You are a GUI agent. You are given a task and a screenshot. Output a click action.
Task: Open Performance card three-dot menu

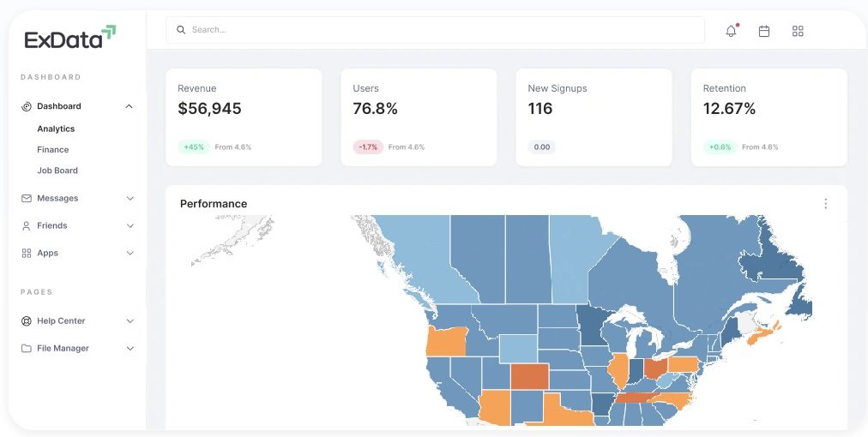point(826,204)
